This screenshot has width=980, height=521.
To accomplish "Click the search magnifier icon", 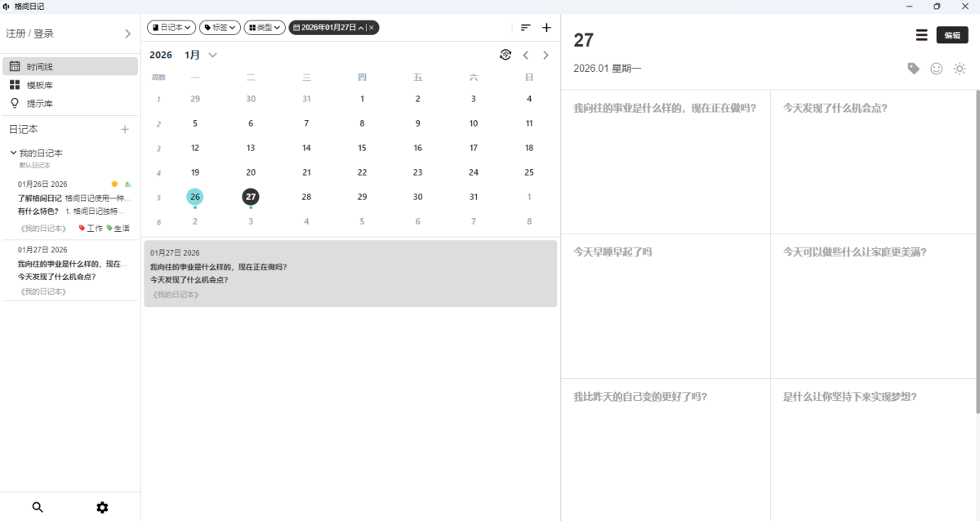I will pos(38,507).
